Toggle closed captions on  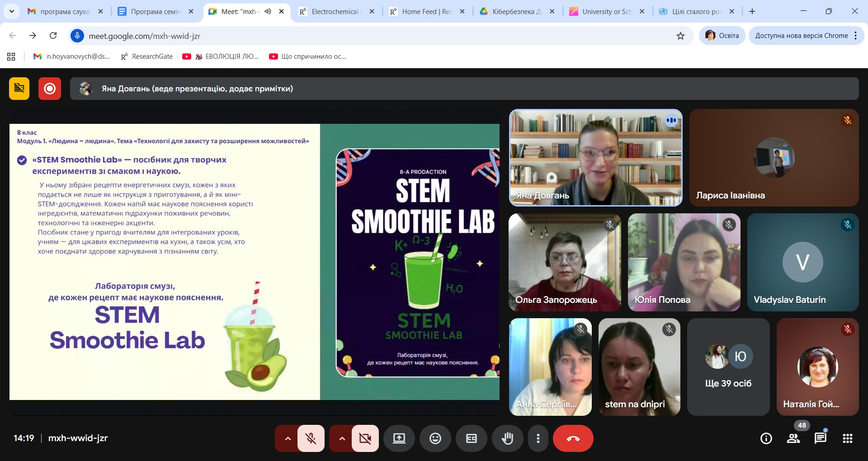pos(471,438)
